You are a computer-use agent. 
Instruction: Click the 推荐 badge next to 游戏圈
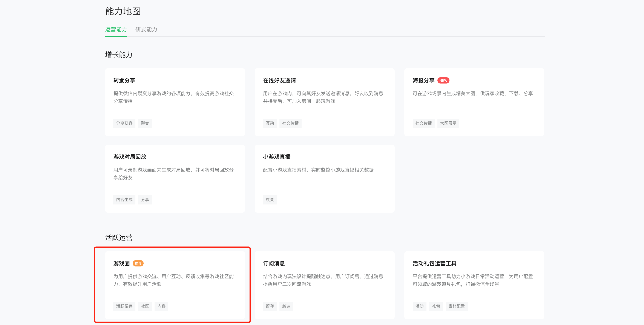click(x=138, y=263)
